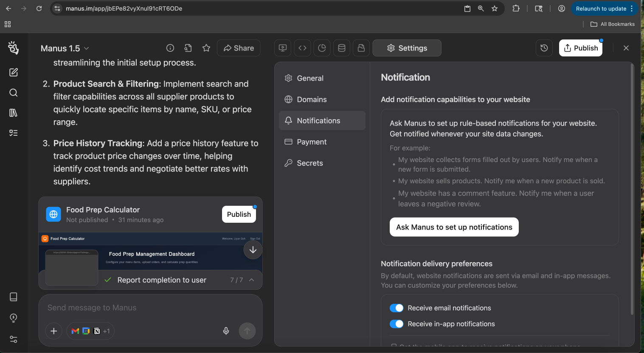Click the Google Calendar connector icon
This screenshot has height=353, width=644.
[86, 331]
